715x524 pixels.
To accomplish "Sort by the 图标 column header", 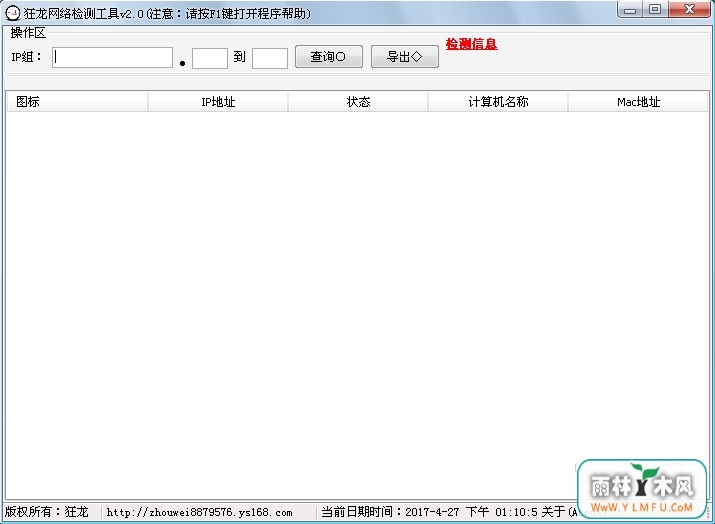I will click(78, 101).
